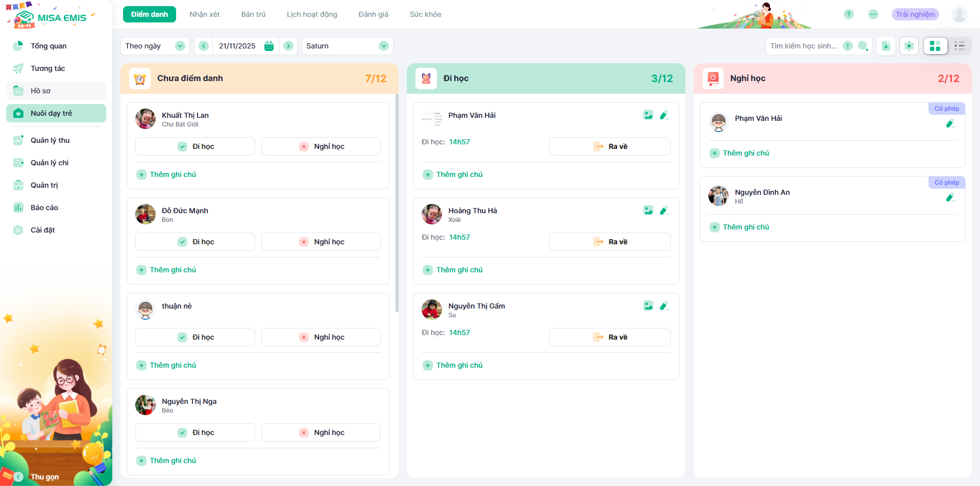Click the export file download icon

point(886,46)
